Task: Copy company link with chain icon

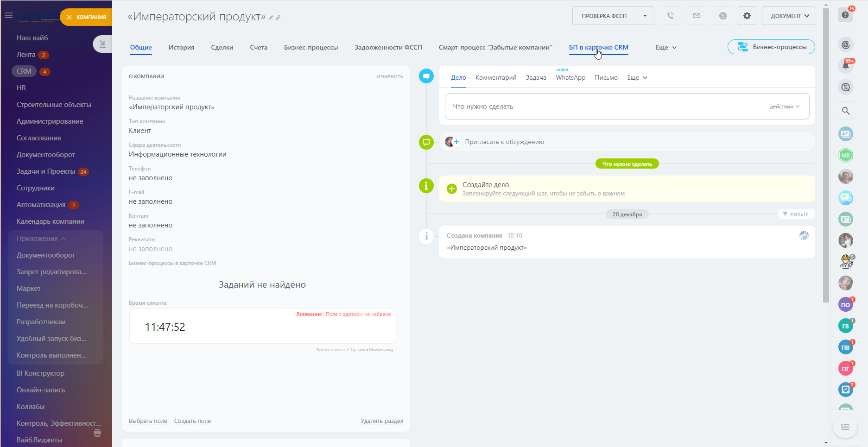Action: click(278, 18)
